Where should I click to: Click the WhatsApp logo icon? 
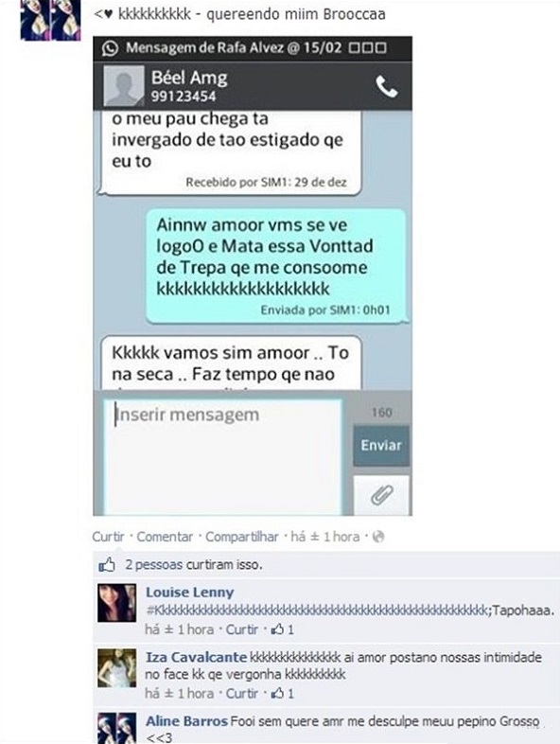[x=110, y=48]
